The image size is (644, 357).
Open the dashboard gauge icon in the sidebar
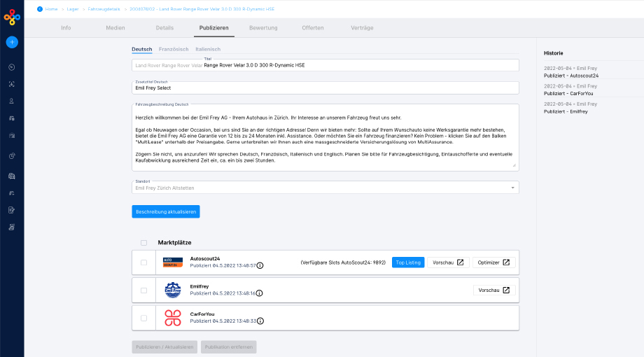point(11,67)
